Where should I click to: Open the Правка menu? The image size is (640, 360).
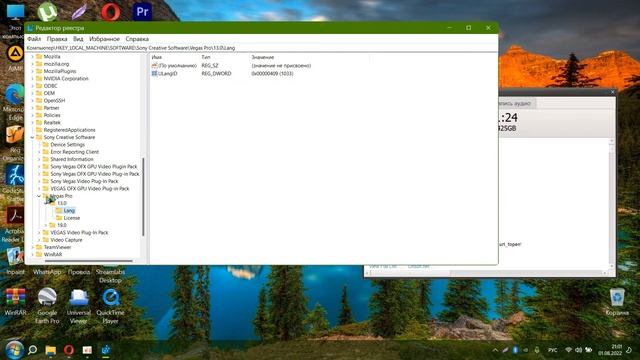(x=57, y=39)
